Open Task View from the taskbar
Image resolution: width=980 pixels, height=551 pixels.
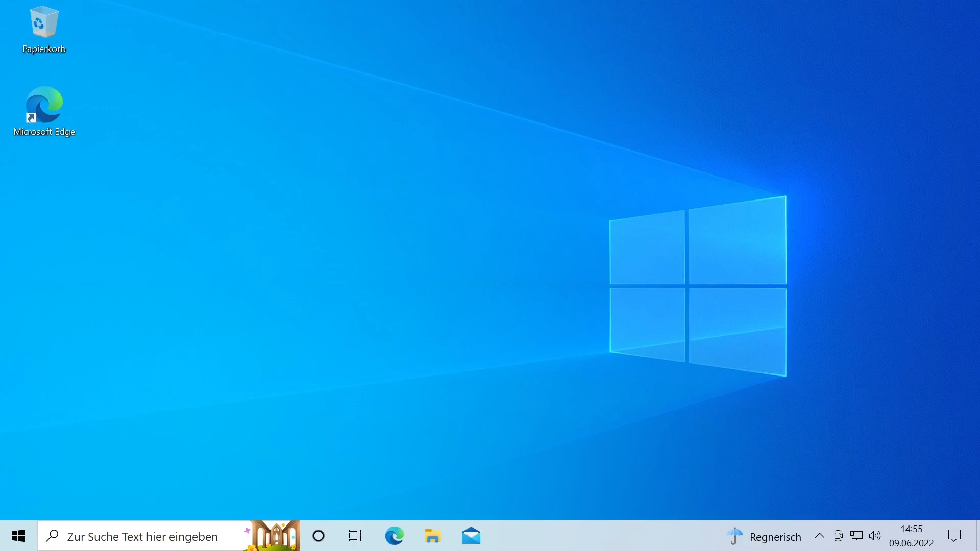click(x=355, y=536)
